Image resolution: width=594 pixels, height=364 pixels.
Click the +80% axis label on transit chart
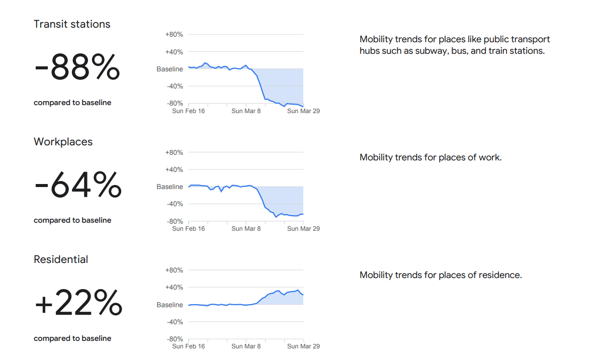coord(174,35)
